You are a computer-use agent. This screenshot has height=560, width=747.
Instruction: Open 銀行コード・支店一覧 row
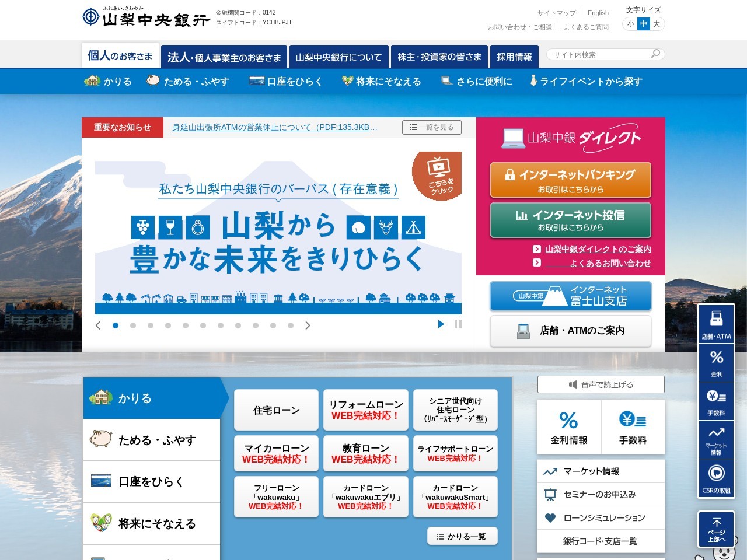pos(601,541)
